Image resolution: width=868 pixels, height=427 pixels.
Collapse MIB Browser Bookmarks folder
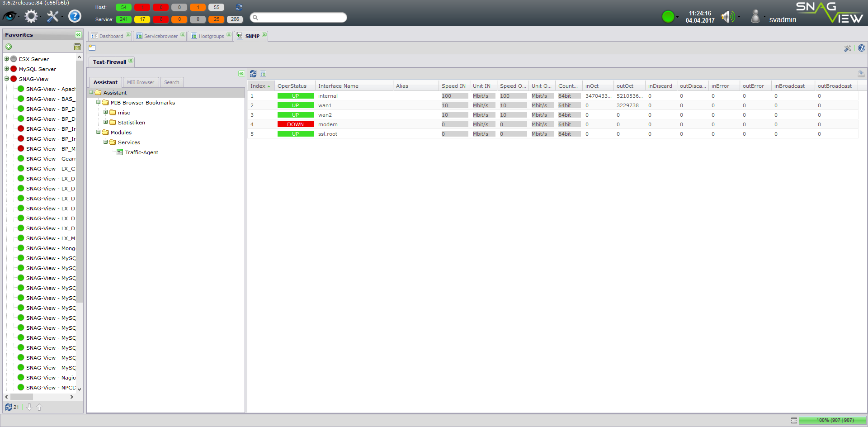point(99,102)
